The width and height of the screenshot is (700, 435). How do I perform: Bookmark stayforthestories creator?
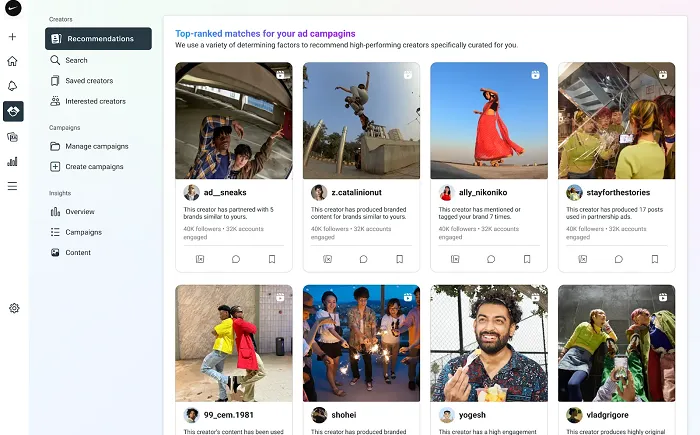coord(654,259)
